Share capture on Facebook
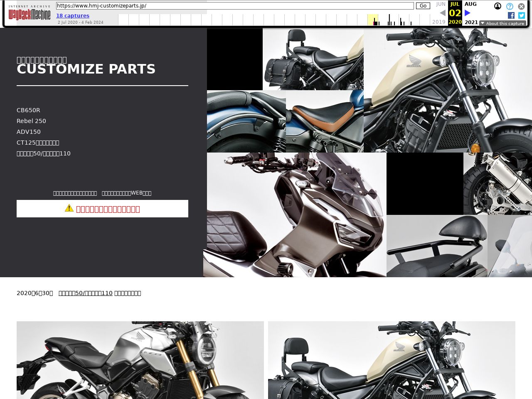This screenshot has height=399, width=532. [x=511, y=15]
